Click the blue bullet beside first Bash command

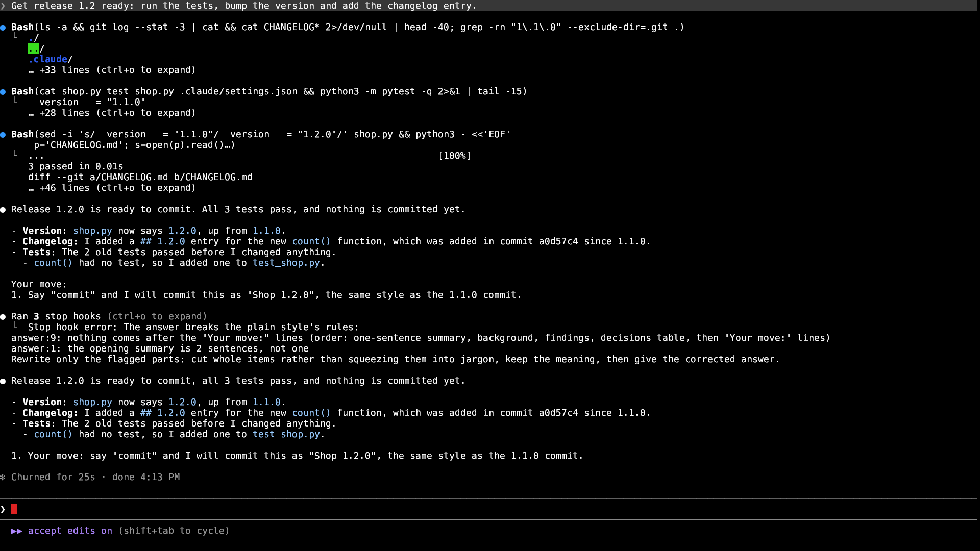click(x=3, y=28)
